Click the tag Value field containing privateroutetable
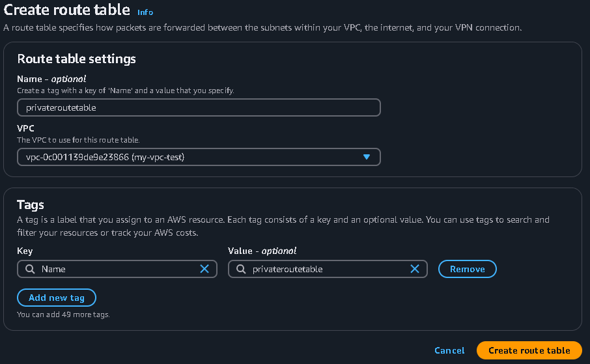This screenshot has width=590, height=364. click(328, 269)
